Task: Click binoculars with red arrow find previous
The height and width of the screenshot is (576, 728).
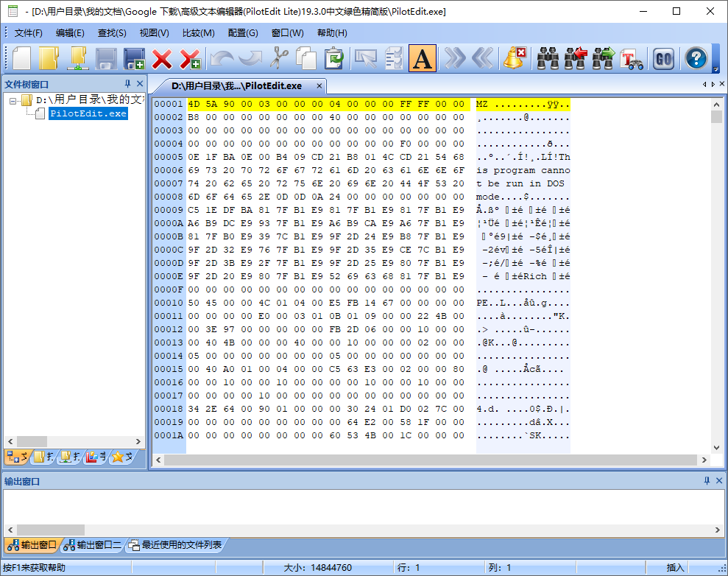Action: [576, 58]
